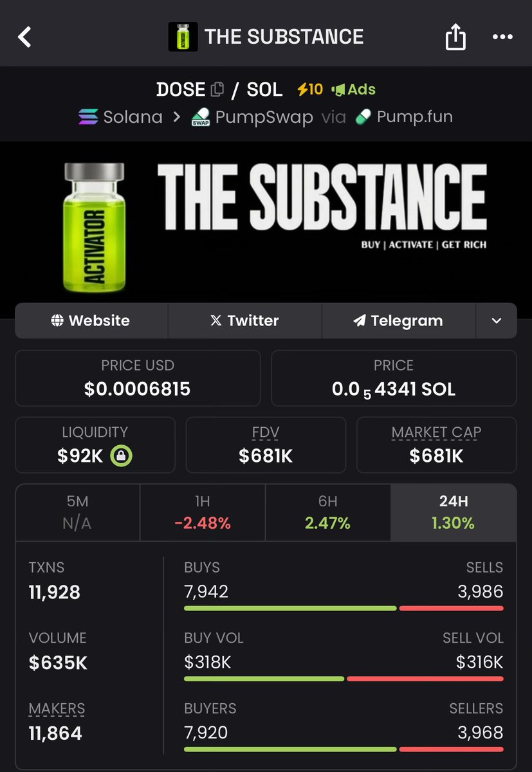Select the 5M timeframe tab

[77, 513]
